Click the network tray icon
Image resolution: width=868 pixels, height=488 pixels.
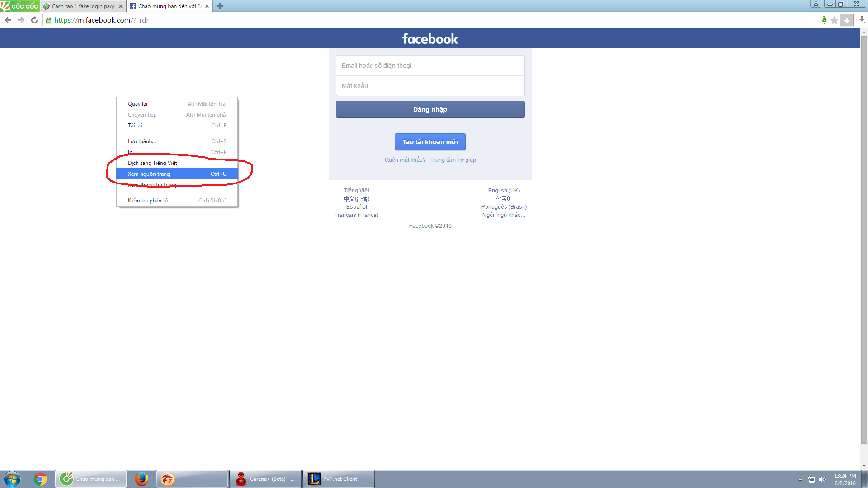pyautogui.click(x=811, y=479)
